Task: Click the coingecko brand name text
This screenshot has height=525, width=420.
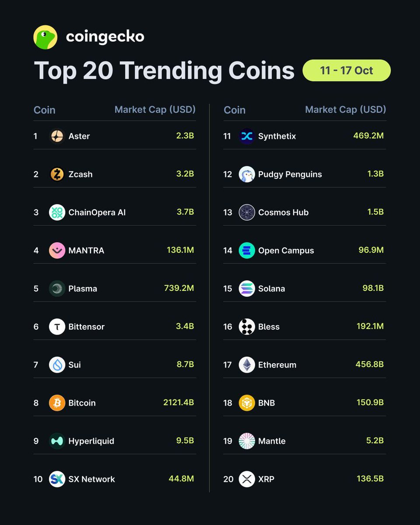Action: click(105, 37)
